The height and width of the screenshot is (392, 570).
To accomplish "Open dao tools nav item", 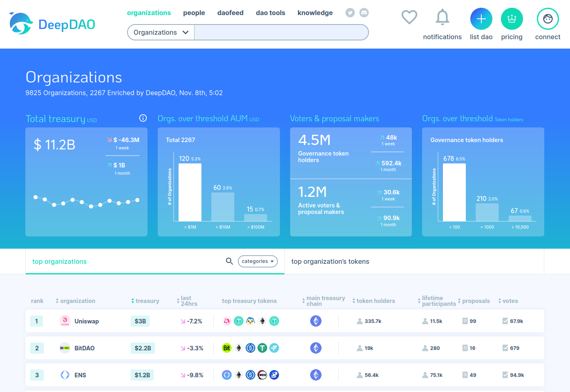I will [270, 13].
